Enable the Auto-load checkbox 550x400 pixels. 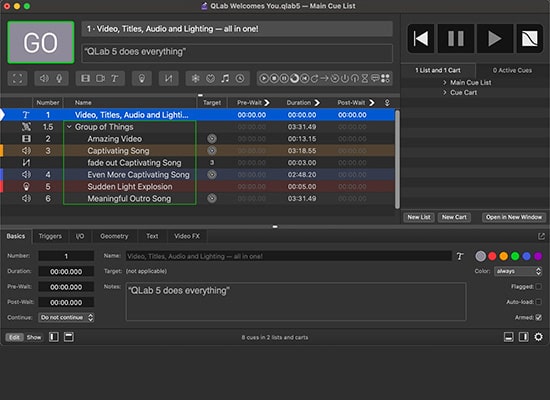click(x=538, y=302)
